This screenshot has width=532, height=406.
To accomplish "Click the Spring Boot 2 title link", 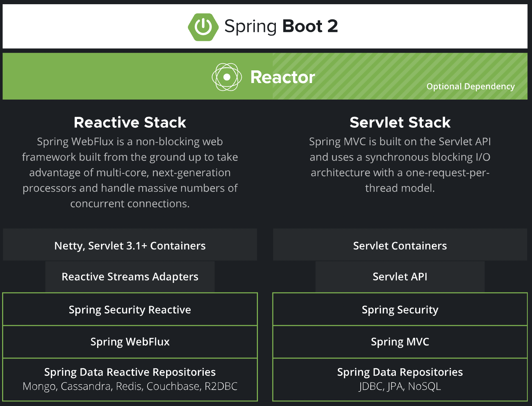I will click(281, 26).
